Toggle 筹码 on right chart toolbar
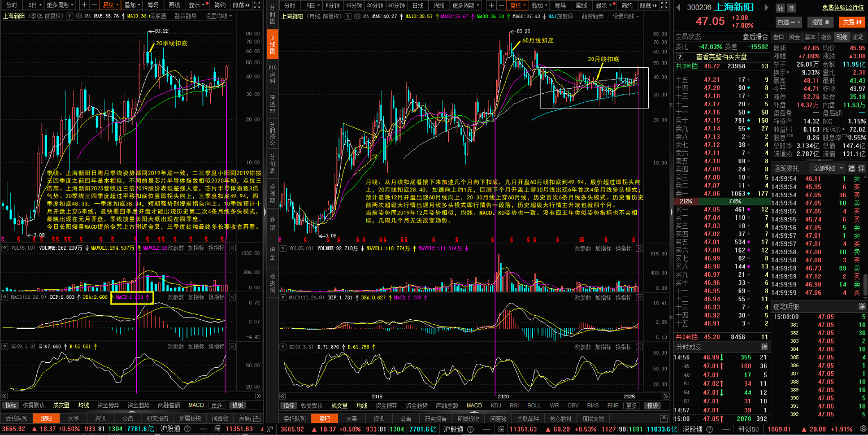 pos(560,5)
